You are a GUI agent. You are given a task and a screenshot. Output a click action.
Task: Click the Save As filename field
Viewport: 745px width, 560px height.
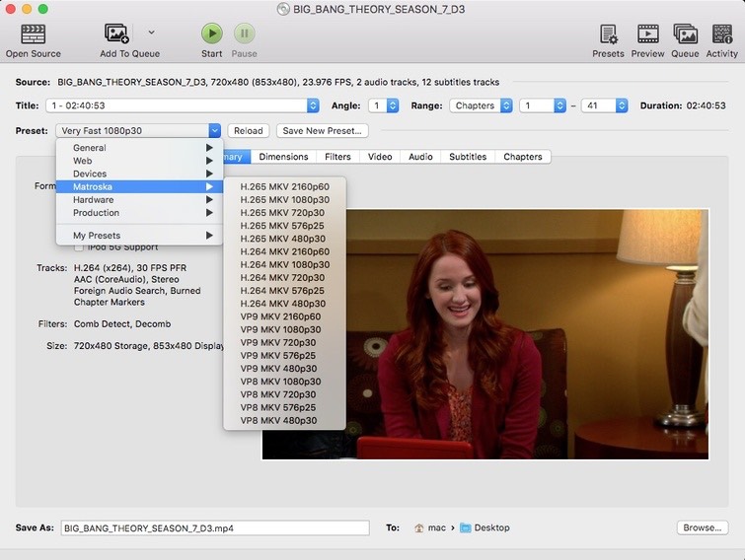214,527
